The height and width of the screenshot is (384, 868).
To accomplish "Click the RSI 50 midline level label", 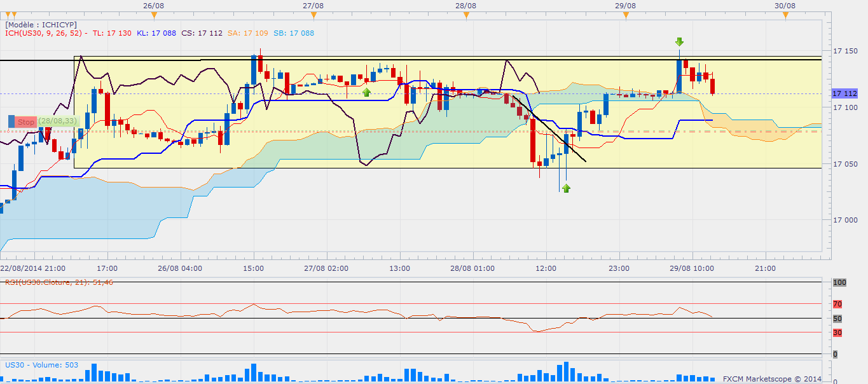I will tap(837, 318).
